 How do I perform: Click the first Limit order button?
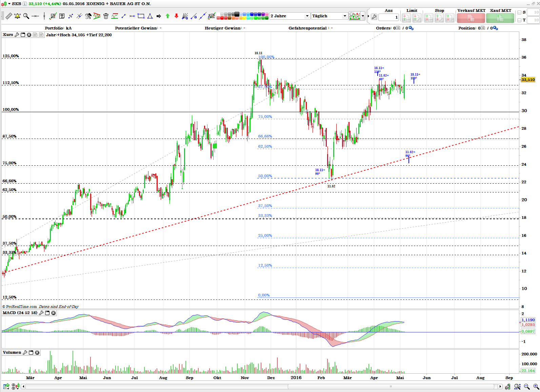[x=406, y=18]
